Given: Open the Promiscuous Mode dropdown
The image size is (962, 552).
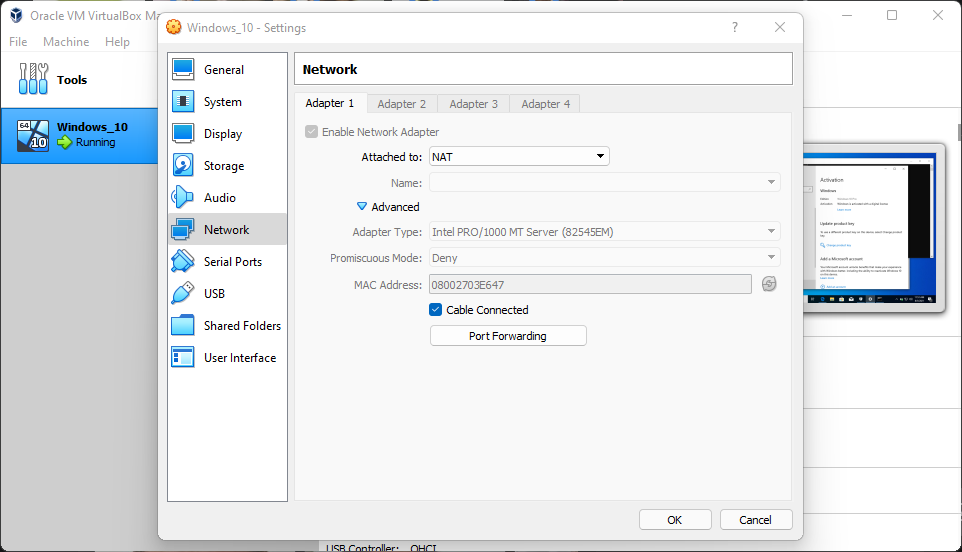Looking at the screenshot, I should (604, 258).
